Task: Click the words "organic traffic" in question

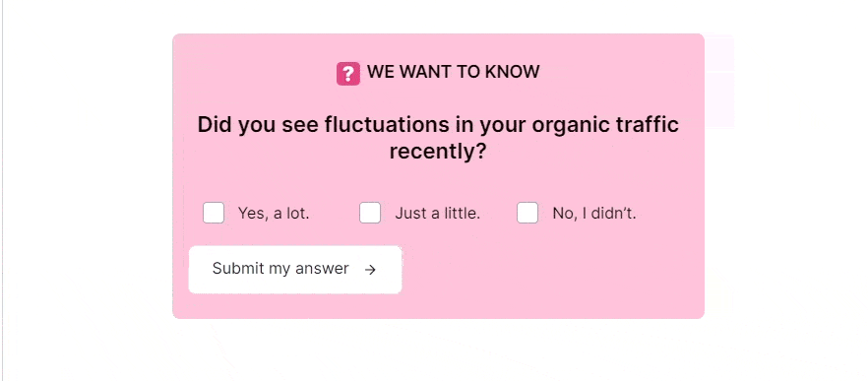Action: 605,126
